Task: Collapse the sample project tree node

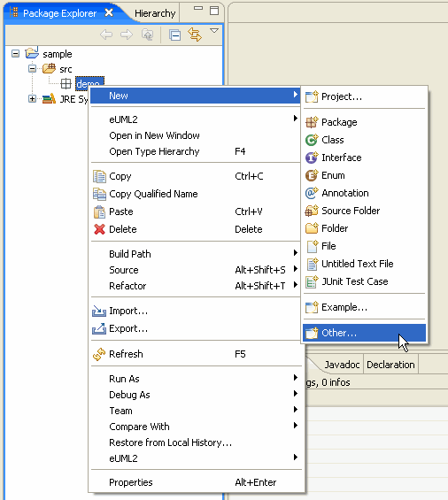Action: 15,53
